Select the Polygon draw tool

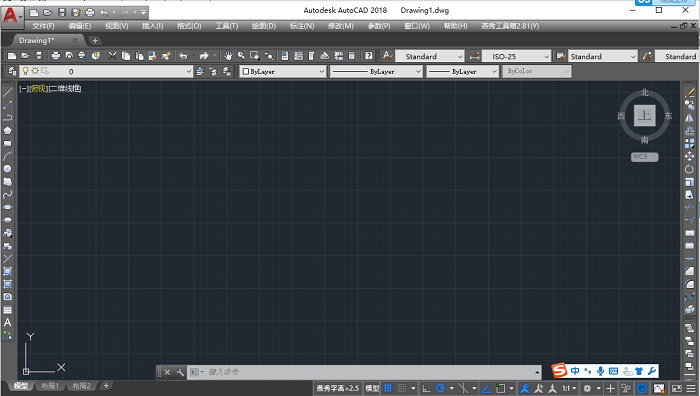click(8, 131)
